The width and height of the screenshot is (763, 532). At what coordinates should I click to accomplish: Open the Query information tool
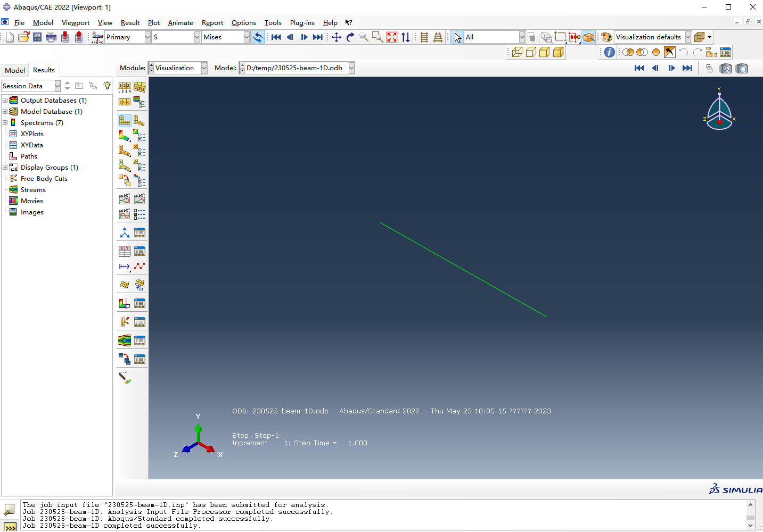(x=610, y=52)
